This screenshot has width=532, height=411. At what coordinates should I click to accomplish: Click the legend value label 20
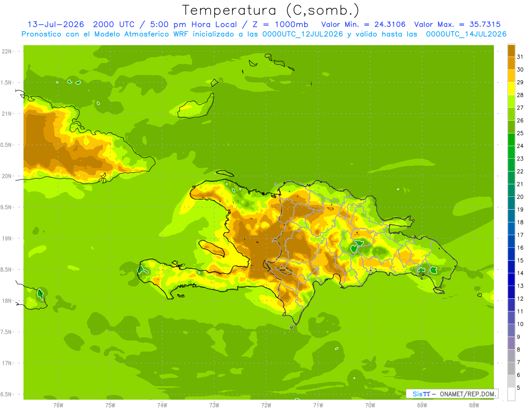(x=520, y=196)
